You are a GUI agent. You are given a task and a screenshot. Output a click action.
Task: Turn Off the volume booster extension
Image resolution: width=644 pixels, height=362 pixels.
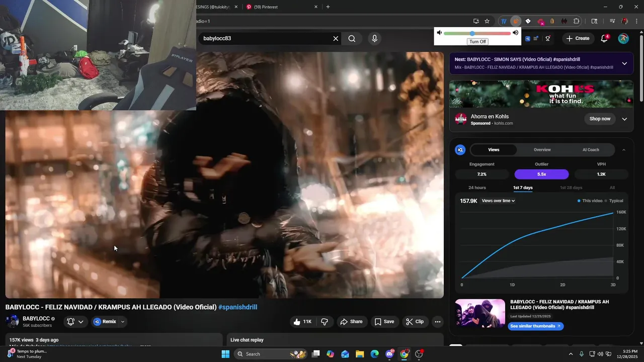(x=477, y=42)
